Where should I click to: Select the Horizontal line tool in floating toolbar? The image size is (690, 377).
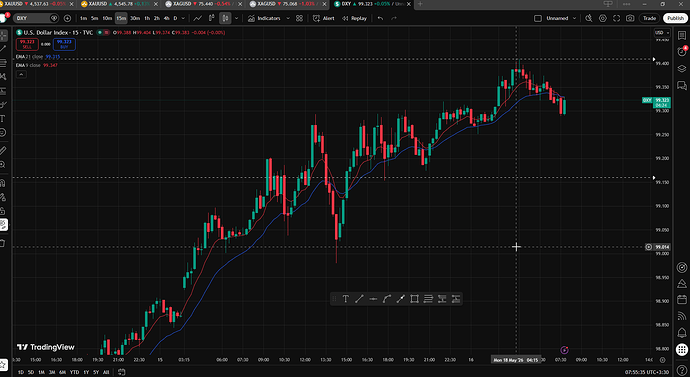coord(373,299)
